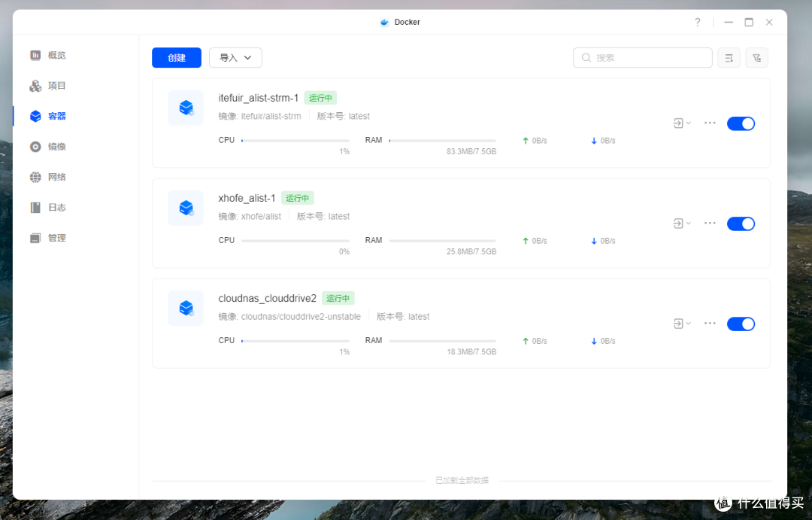Screen dimensions: 812x520
Task: Maximize the Docker window
Action: [x=749, y=23]
